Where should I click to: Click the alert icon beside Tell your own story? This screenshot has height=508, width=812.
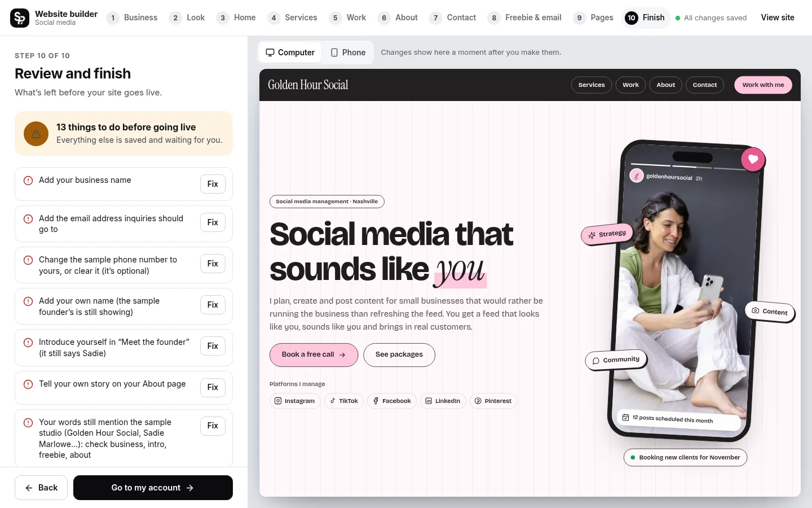(x=28, y=384)
